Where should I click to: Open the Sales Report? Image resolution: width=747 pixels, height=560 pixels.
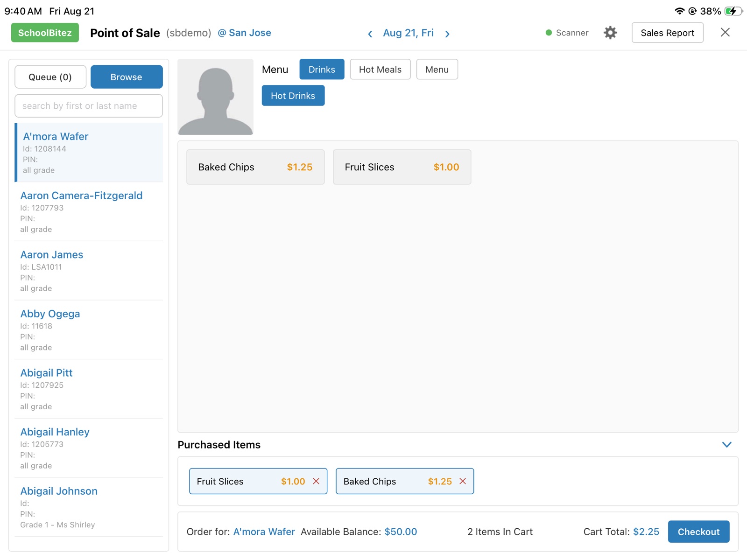pyautogui.click(x=667, y=33)
